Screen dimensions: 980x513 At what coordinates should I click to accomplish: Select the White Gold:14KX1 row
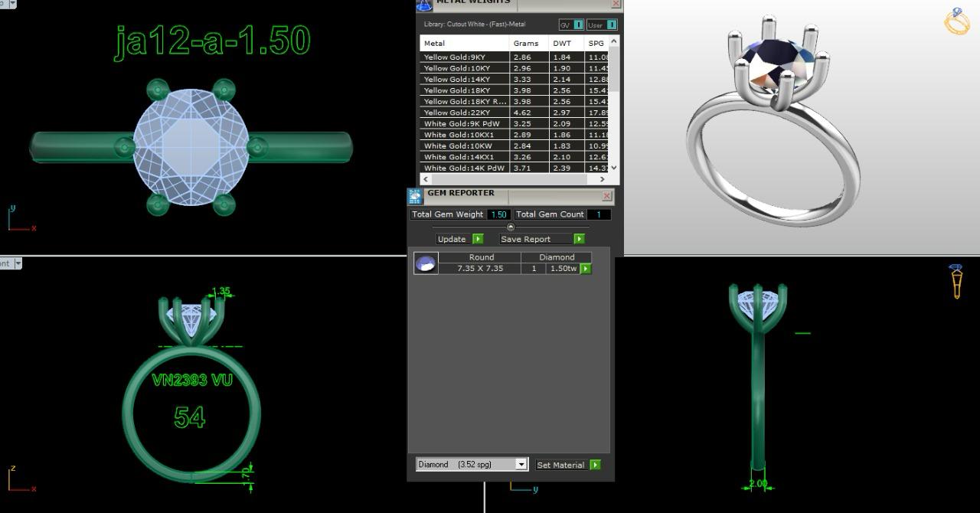click(x=514, y=157)
